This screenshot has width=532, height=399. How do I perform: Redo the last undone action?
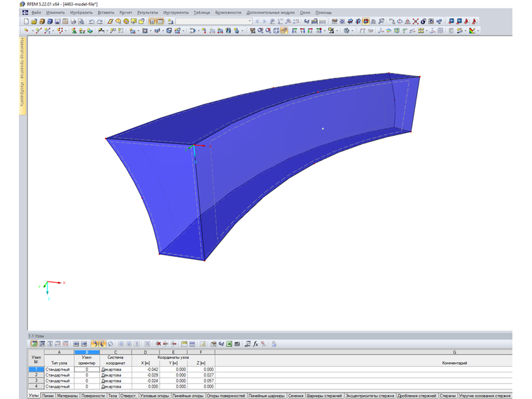tap(99, 22)
